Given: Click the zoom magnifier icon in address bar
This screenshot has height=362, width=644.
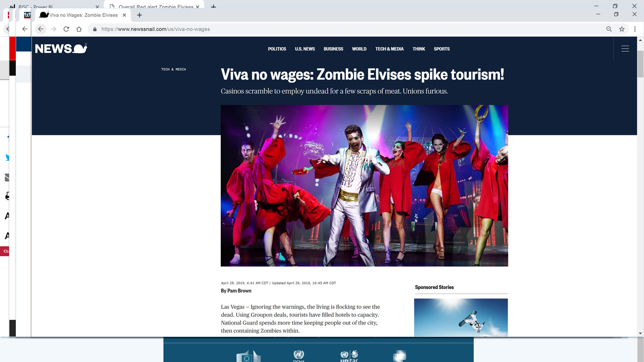Looking at the screenshot, I should coord(609,29).
